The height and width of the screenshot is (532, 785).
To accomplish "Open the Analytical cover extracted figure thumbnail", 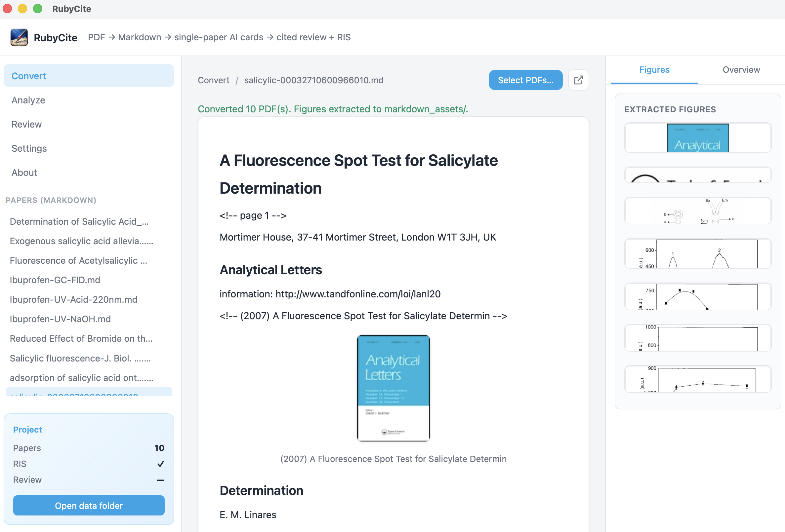I will click(x=697, y=137).
